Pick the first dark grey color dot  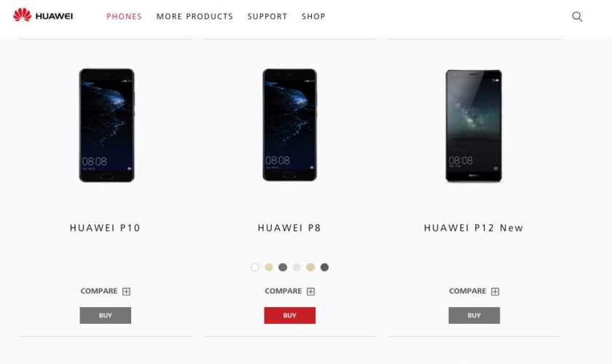click(x=283, y=267)
